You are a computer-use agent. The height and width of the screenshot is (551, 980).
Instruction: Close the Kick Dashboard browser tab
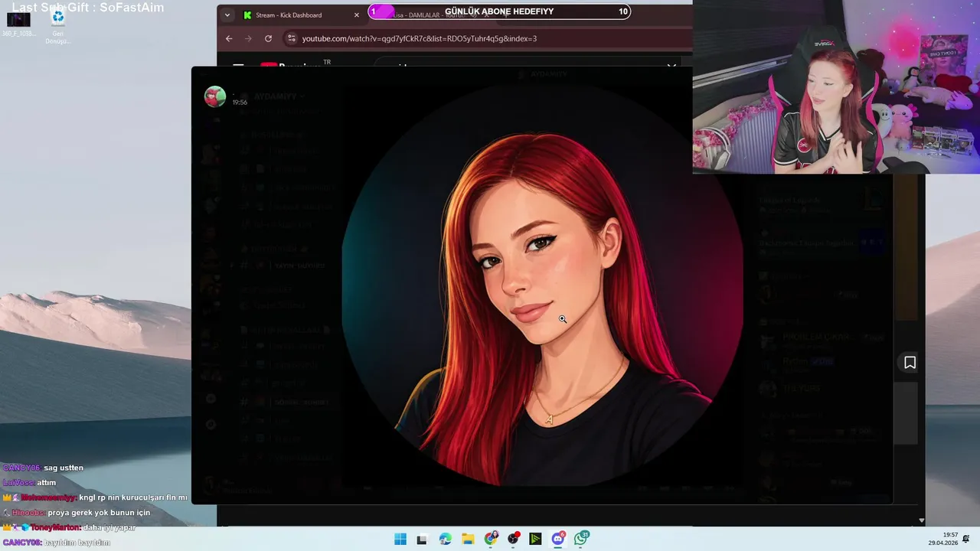(356, 15)
